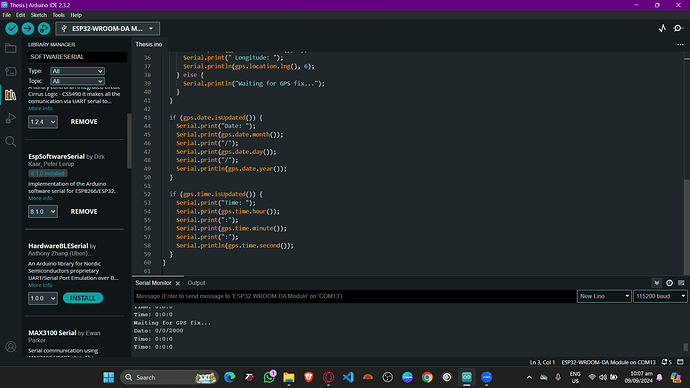Viewport: 690px width, 388px height.
Task: Open the Boards Manager sidebar icon
Action: 11,71
